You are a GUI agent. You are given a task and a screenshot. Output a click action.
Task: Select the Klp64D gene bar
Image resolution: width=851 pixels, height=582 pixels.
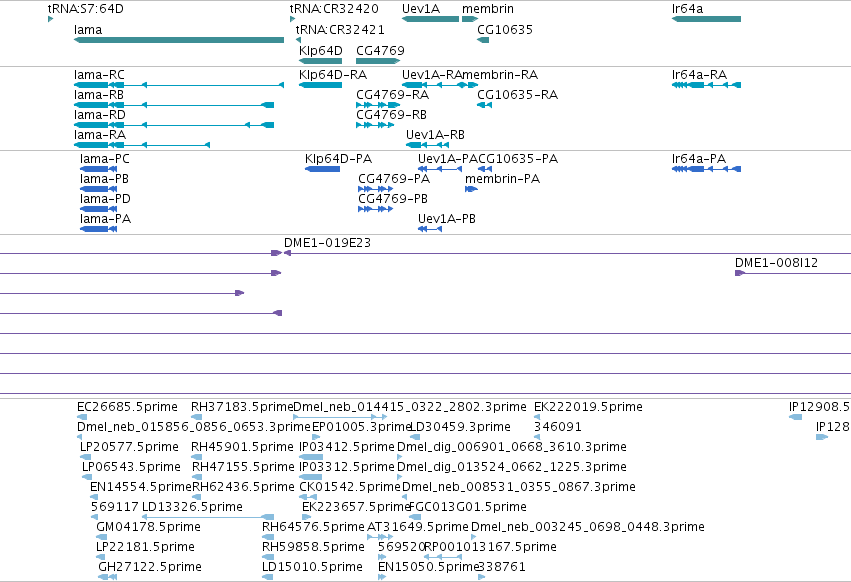coord(321,61)
